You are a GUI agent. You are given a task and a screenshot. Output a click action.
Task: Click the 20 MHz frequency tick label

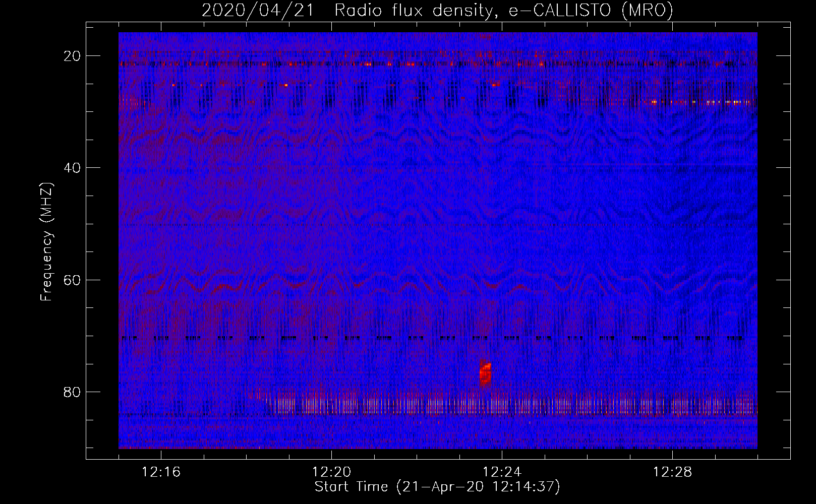[72, 56]
